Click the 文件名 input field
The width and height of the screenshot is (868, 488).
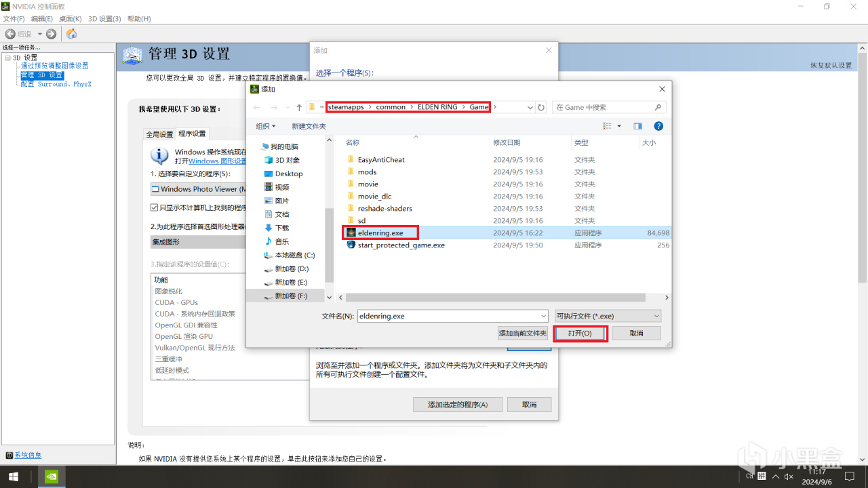tap(452, 316)
